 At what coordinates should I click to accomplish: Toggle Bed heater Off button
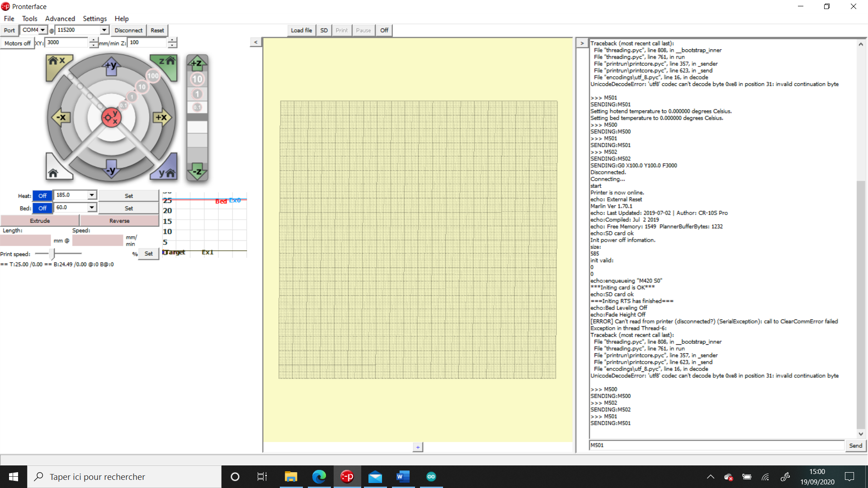click(42, 208)
